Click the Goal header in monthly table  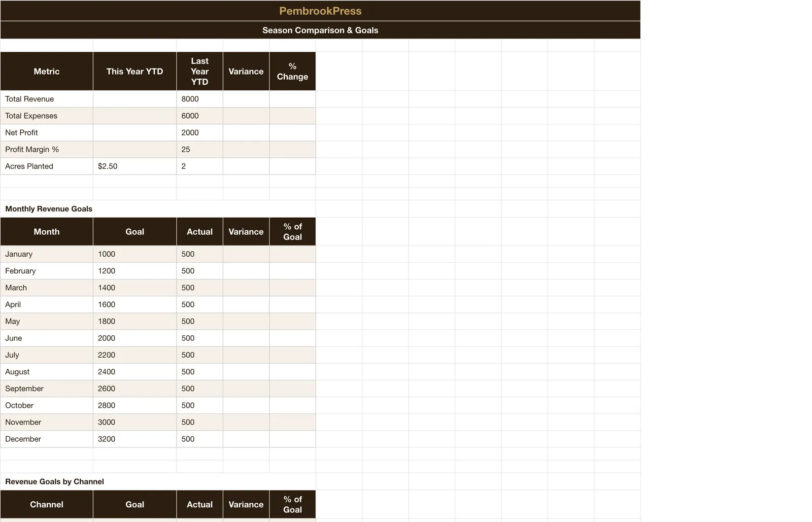pyautogui.click(x=135, y=232)
